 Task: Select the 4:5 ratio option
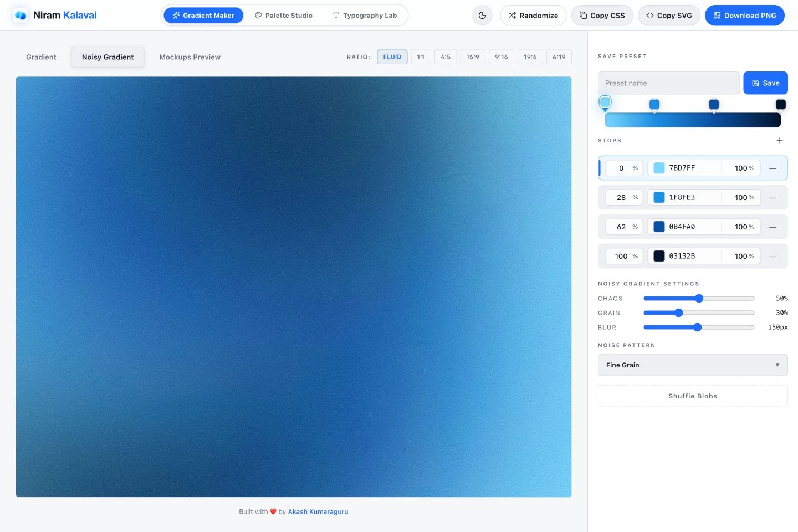click(x=446, y=57)
